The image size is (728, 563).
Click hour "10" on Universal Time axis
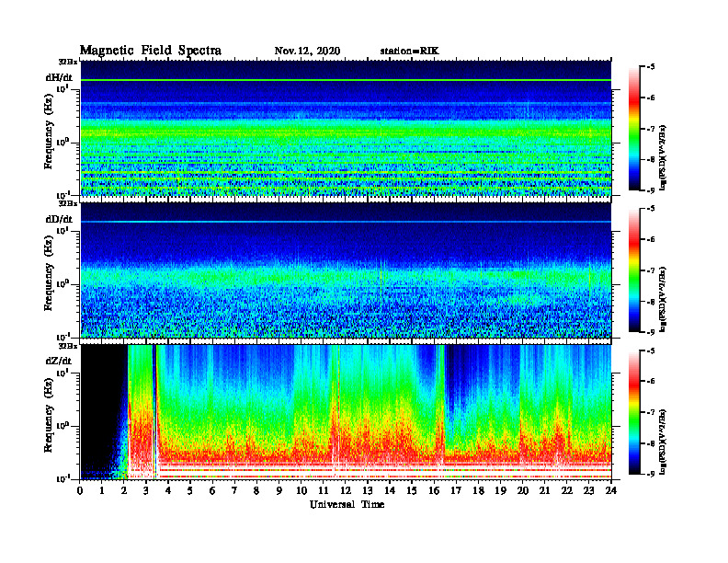tap(301, 491)
